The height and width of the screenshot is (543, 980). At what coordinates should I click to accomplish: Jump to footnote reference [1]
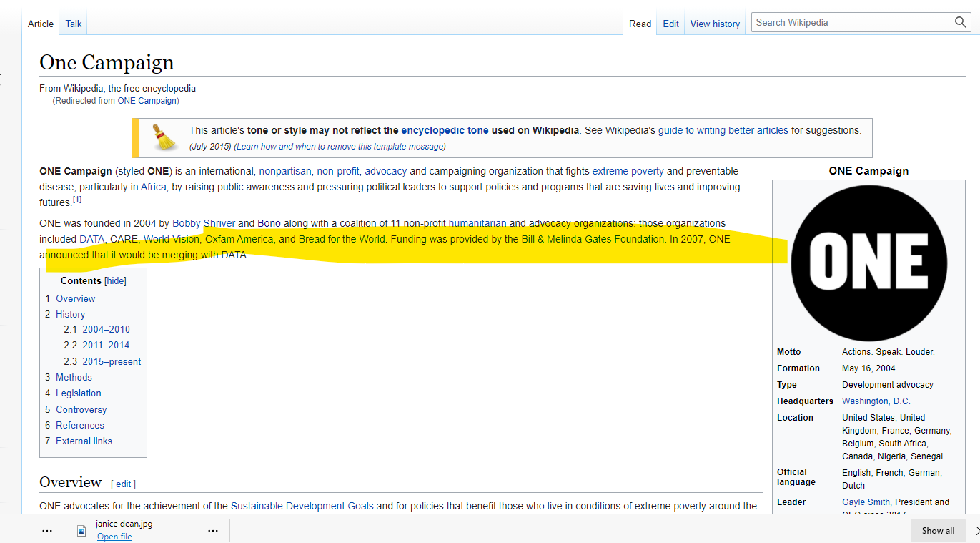pyautogui.click(x=76, y=200)
